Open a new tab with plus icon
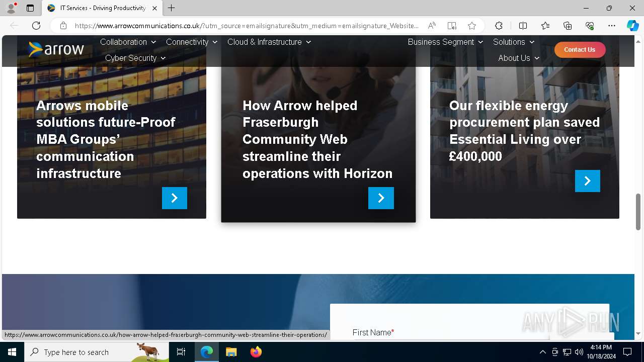This screenshot has width=644, height=362. coord(172,8)
